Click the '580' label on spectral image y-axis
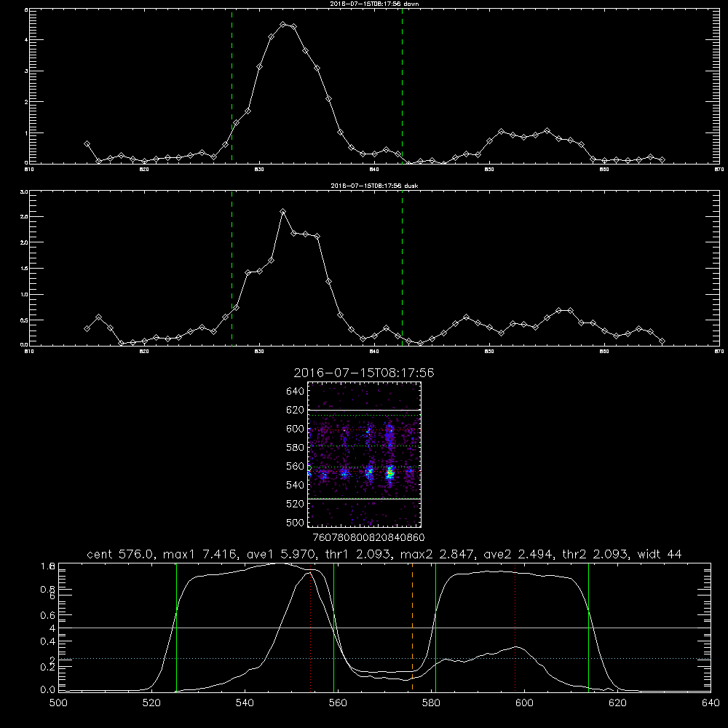Image resolution: width=728 pixels, height=728 pixels. [296, 448]
